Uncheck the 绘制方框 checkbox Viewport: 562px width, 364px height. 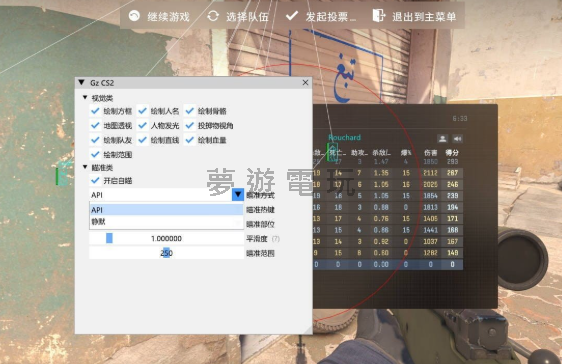coord(95,111)
